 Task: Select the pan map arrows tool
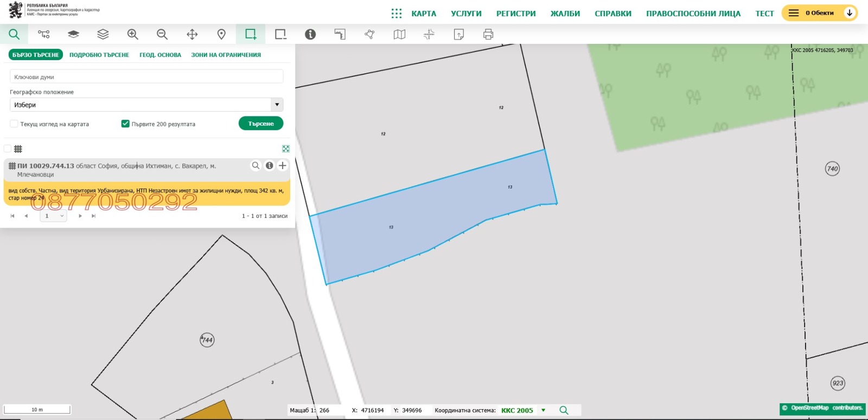[x=192, y=34]
